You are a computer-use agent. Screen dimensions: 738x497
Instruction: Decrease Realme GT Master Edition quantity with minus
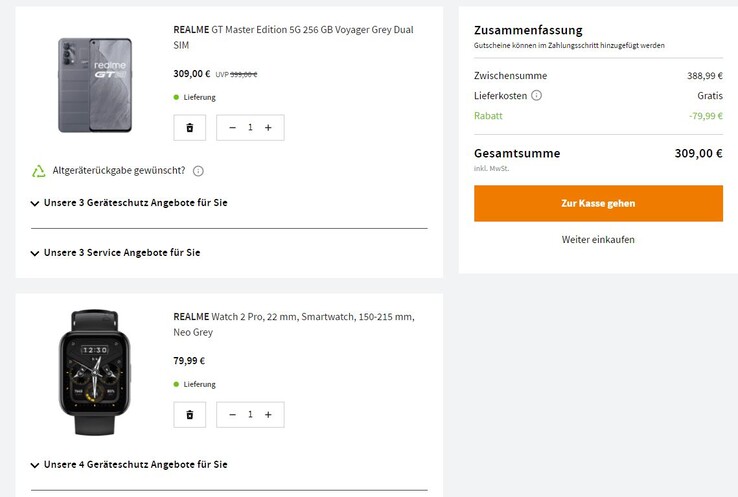tap(233, 128)
